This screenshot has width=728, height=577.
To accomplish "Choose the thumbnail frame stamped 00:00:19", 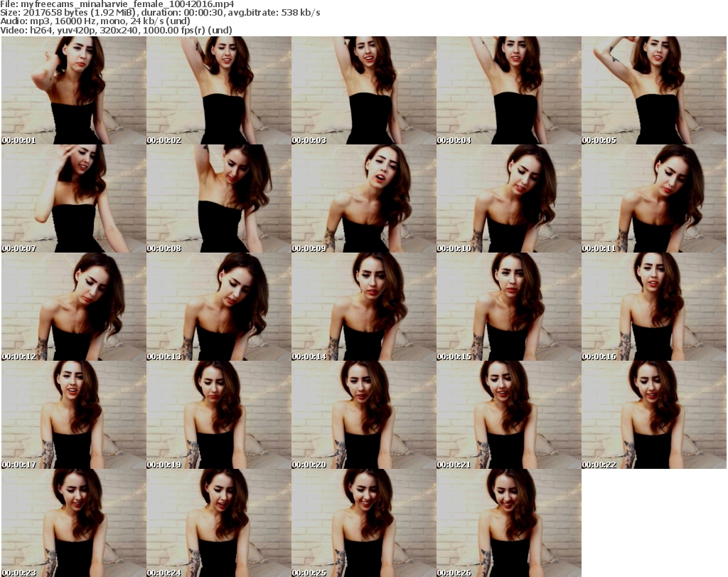I will 219,415.
